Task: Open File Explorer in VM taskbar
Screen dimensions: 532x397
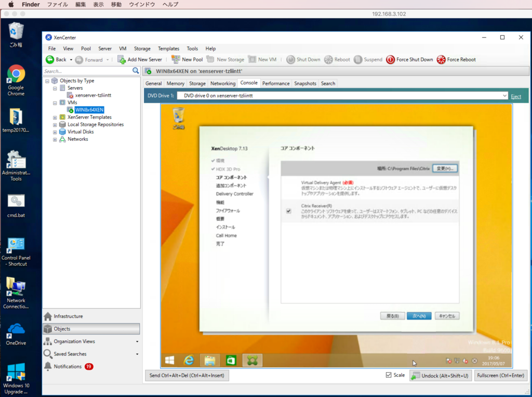Action: tap(210, 360)
